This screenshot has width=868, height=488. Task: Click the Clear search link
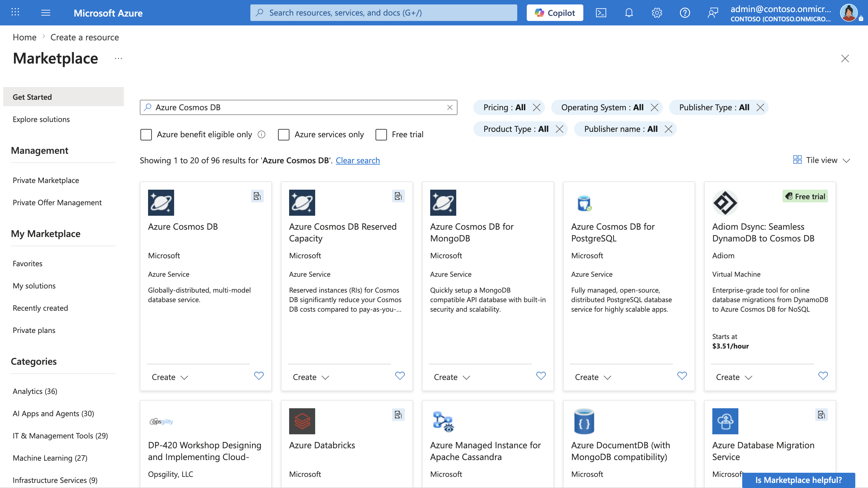[357, 160]
